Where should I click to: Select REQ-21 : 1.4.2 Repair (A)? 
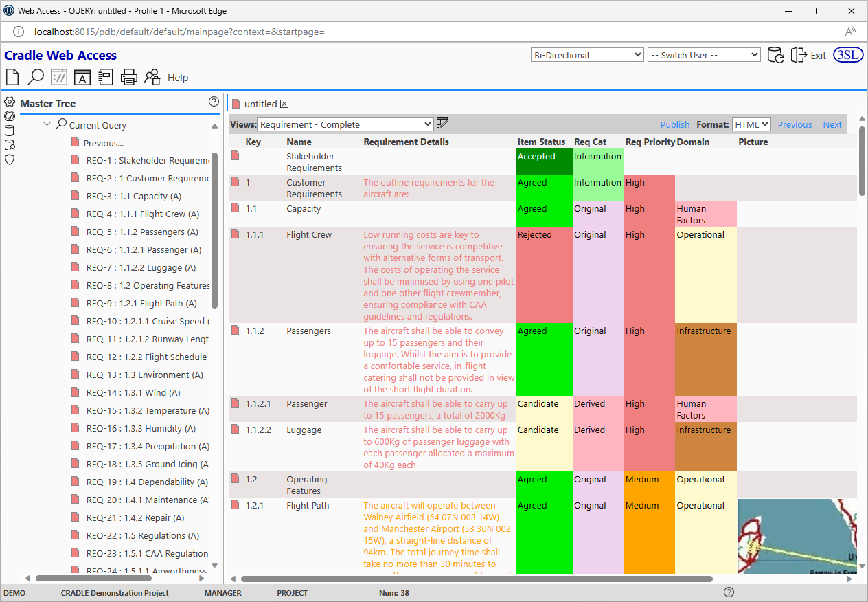tap(135, 517)
